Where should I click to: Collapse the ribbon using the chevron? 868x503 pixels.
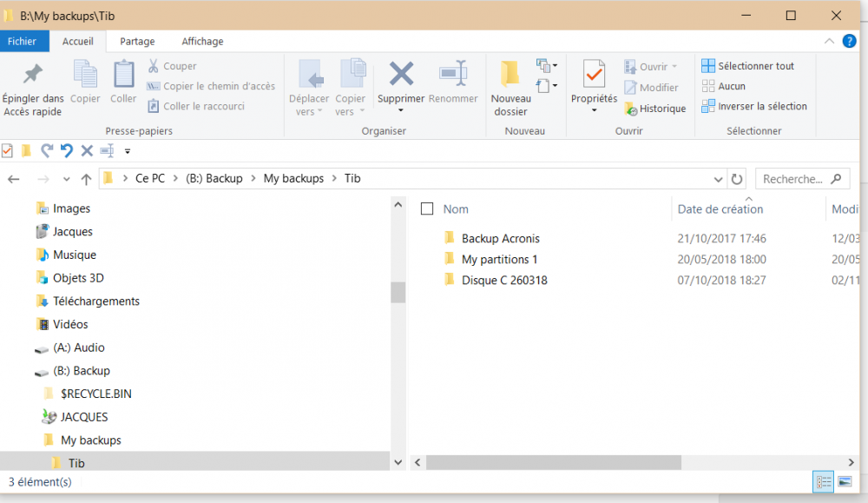coord(829,42)
